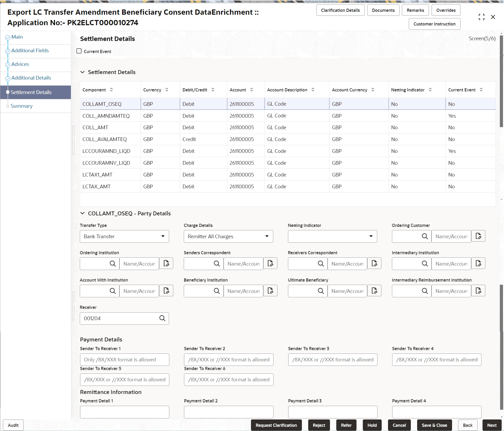
Task: Sort the Component column
Action: point(111,90)
